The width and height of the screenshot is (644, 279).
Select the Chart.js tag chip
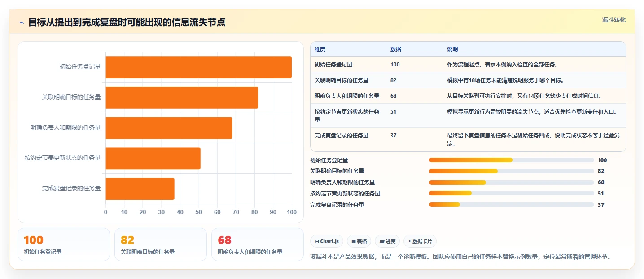[327, 241]
